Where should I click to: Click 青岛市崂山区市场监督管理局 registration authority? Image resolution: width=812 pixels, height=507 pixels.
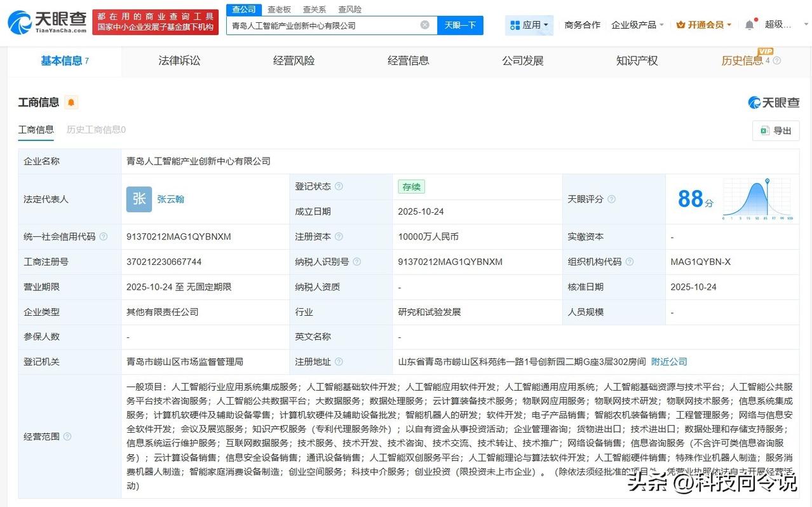pyautogui.click(x=185, y=362)
